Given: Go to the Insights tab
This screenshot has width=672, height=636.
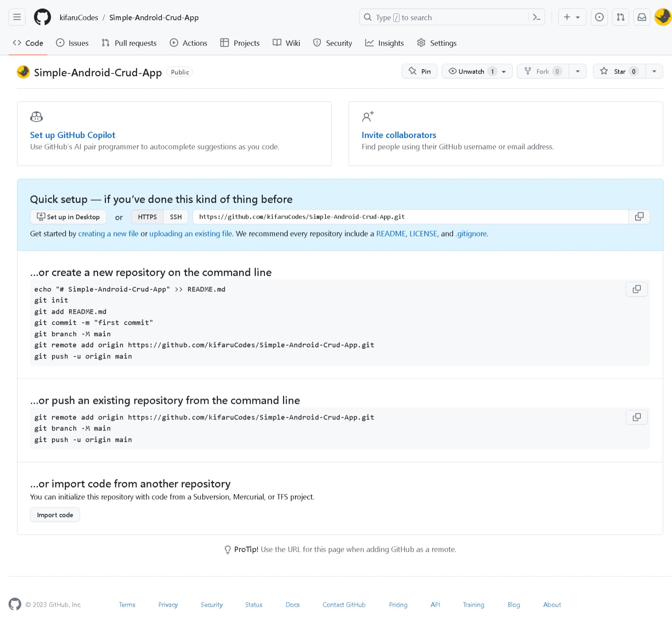Looking at the screenshot, I should [x=384, y=43].
